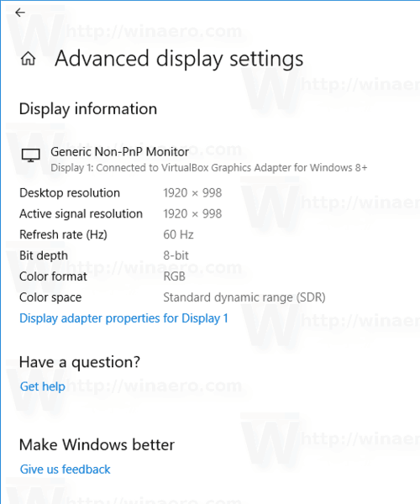The height and width of the screenshot is (504, 420).
Task: Click the Make Windows better heading
Action: tap(97, 445)
